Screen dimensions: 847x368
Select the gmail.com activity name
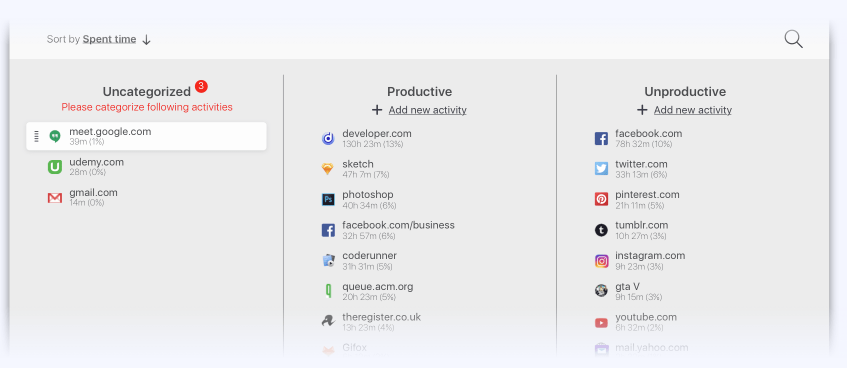93,192
